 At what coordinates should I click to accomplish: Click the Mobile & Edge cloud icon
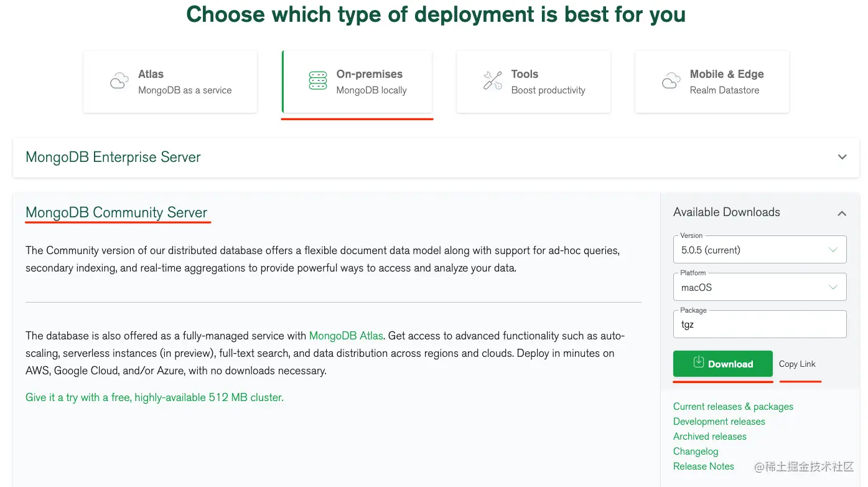click(671, 82)
